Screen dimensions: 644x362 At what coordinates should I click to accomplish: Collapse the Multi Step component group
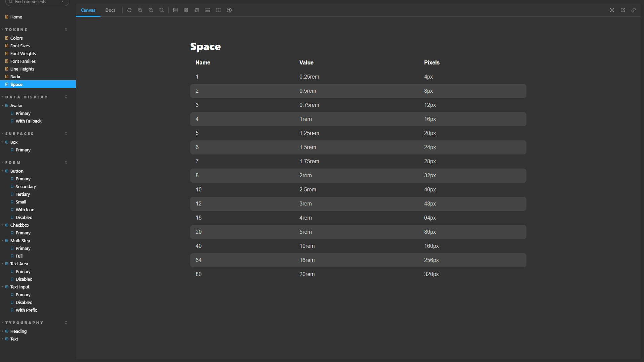[x=20, y=240]
